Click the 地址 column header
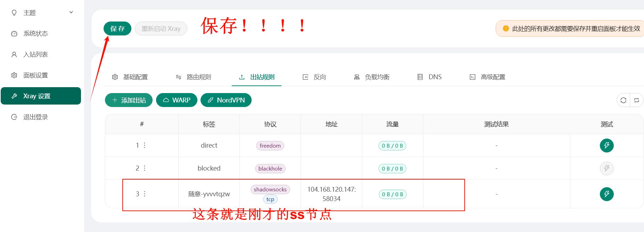Viewport: 644px width, 232px height. coord(332,124)
